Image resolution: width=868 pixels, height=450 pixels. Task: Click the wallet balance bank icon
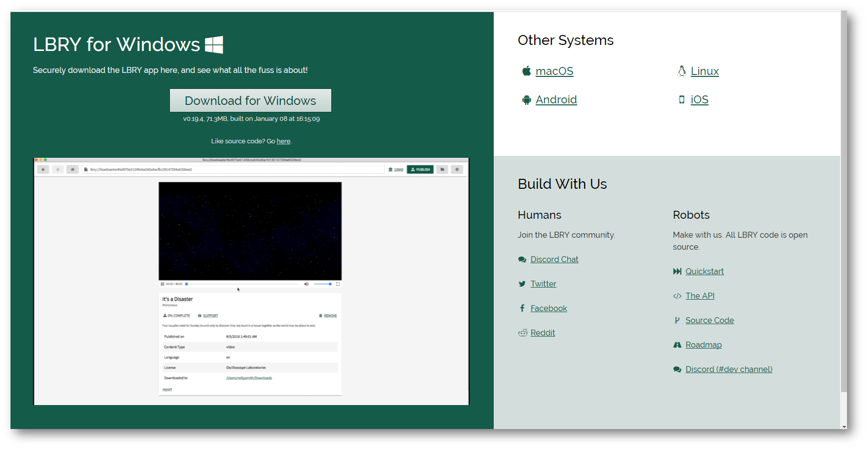390,170
